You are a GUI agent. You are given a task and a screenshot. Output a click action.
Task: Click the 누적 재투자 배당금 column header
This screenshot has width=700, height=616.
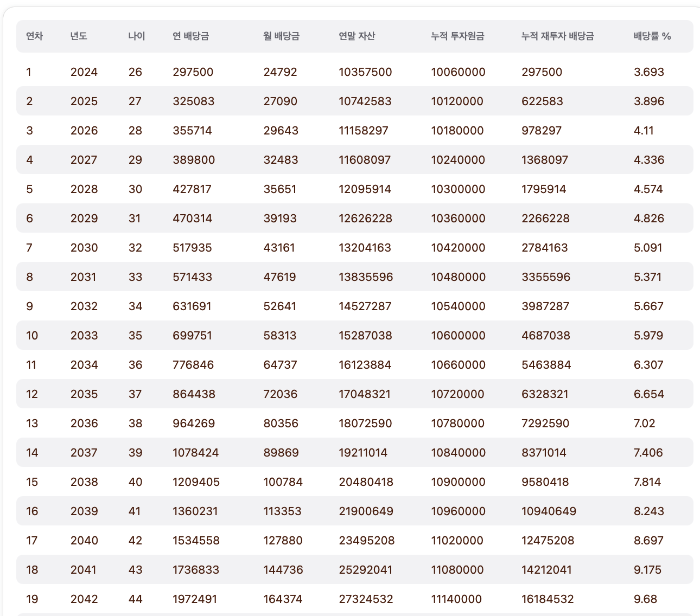click(x=558, y=36)
